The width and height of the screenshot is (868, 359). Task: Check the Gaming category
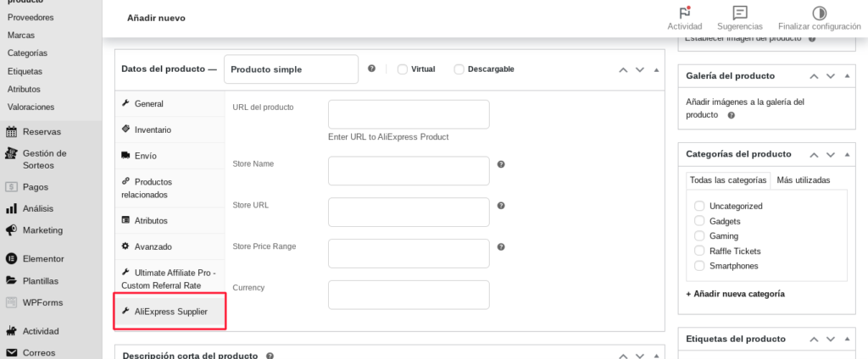[x=699, y=235]
